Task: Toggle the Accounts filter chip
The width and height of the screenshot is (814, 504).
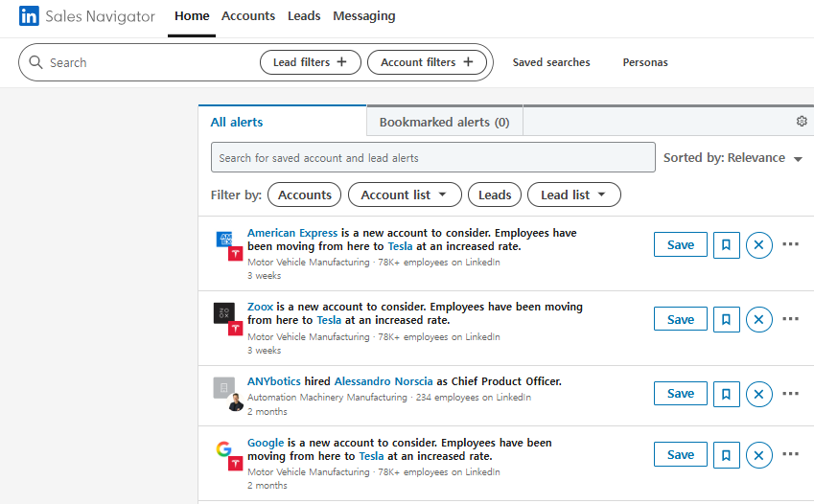Action: [x=305, y=195]
